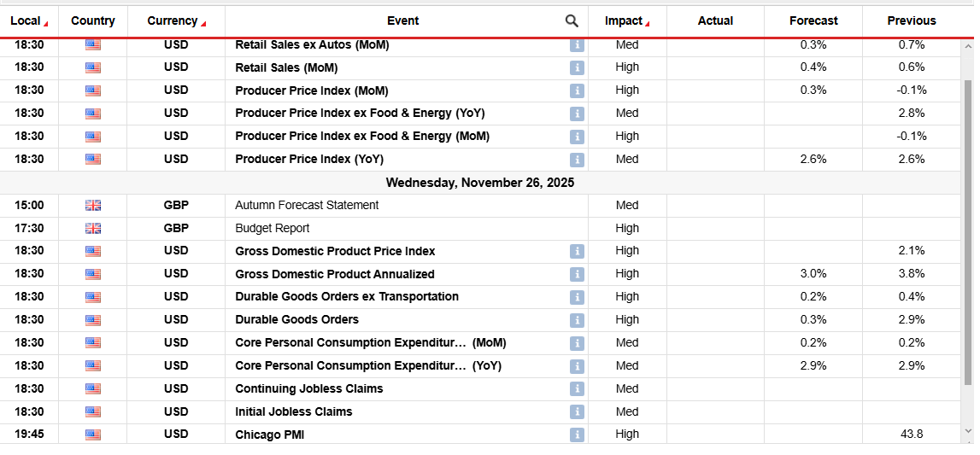Click US flag in Chicago PMI row
980x455 pixels.
pyautogui.click(x=93, y=435)
